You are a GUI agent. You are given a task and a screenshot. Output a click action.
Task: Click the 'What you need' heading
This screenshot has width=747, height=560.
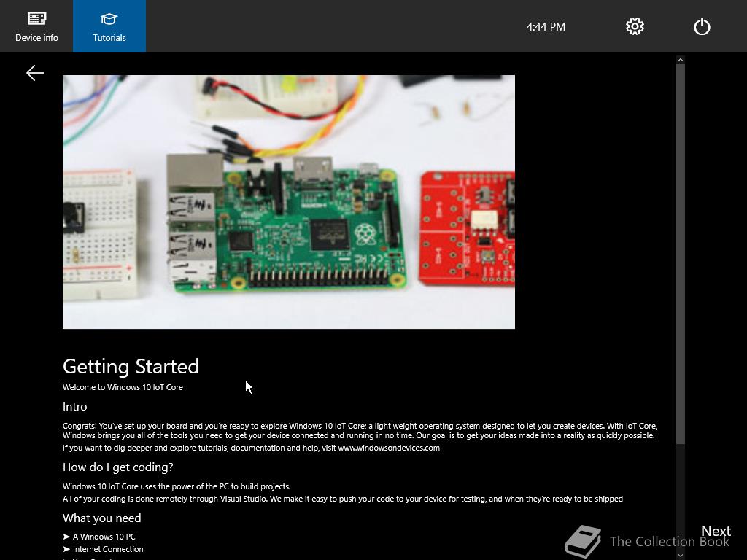102,518
